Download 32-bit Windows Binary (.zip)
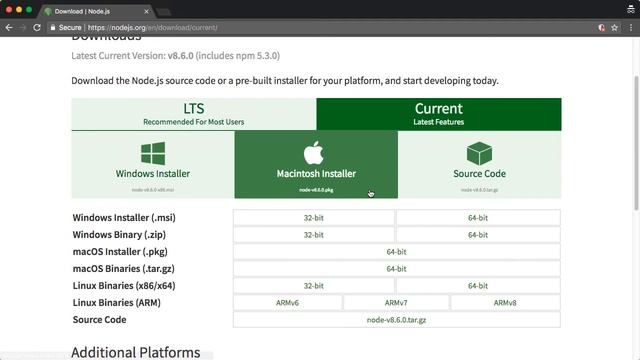Screen dimensions: 640x360 click(313, 235)
